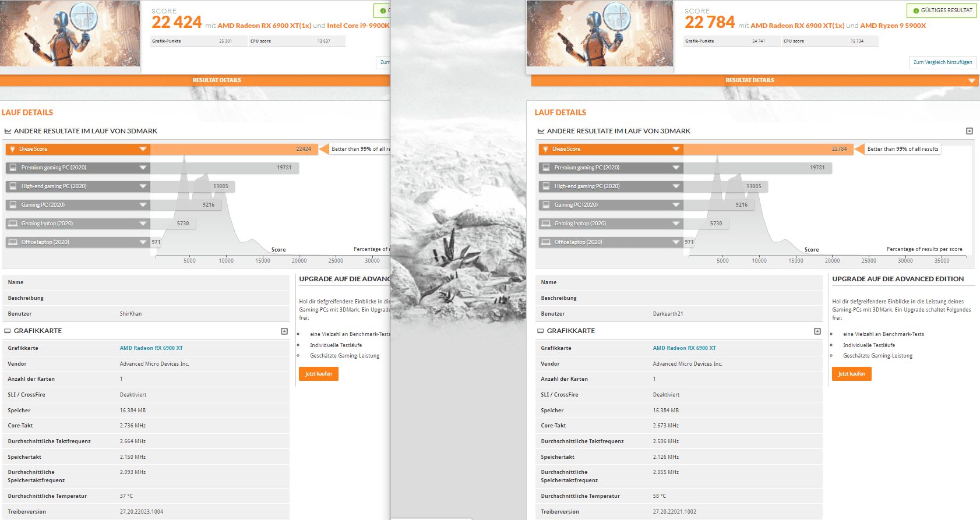Open AMD Ryzen 9 5900X link in score header
980x520 pixels.
pos(893,26)
